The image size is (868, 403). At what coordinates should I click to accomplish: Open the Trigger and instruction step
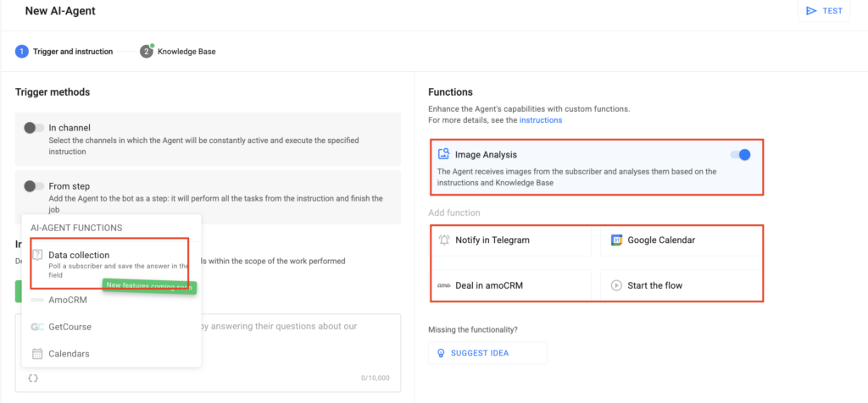point(71,52)
